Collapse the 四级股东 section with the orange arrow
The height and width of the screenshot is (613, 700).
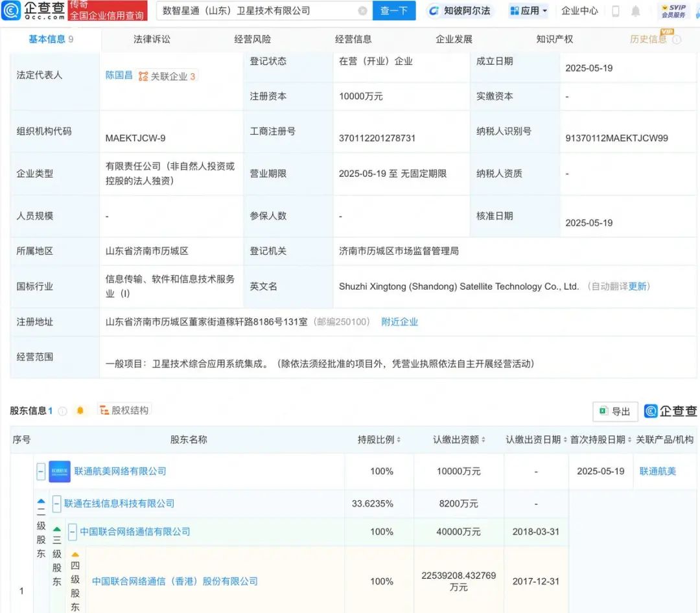(x=75, y=555)
